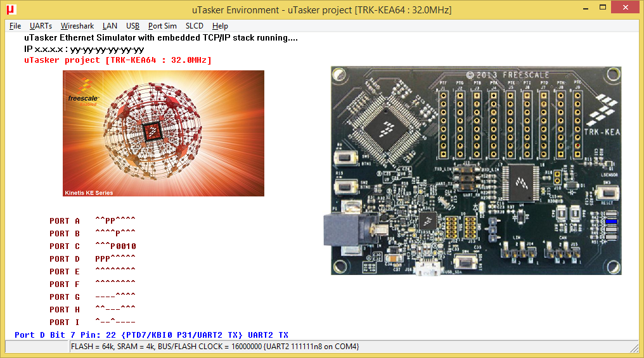This screenshot has width=644, height=358.
Task: Open the UARTs menu
Action: point(41,26)
